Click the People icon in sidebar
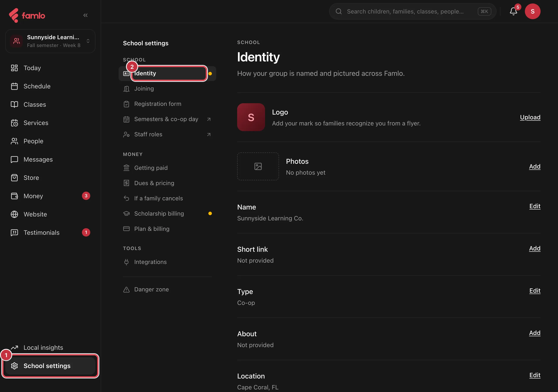Image resolution: width=558 pixels, height=392 pixels. click(x=14, y=141)
